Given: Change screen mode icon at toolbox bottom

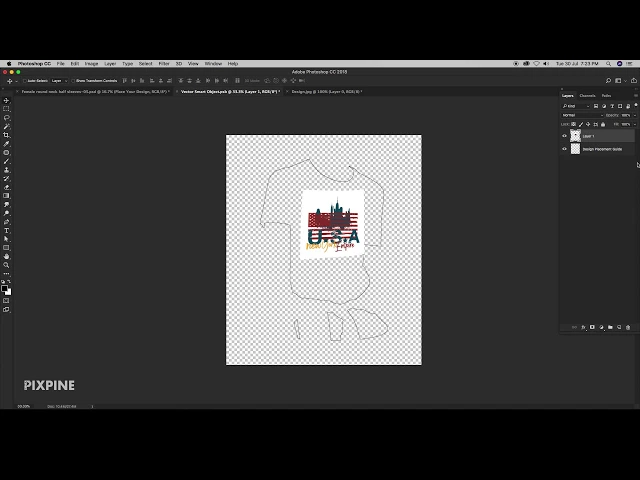Looking at the screenshot, I should (6, 310).
